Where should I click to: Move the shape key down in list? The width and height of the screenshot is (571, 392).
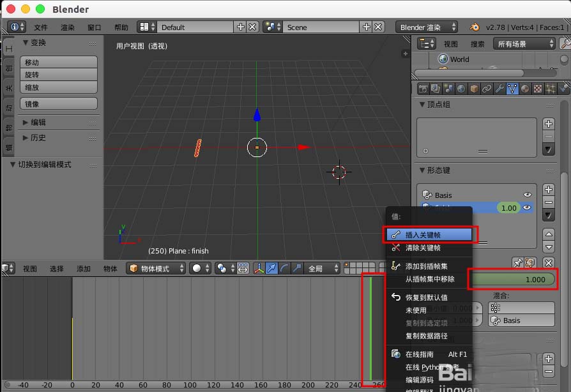(x=549, y=247)
